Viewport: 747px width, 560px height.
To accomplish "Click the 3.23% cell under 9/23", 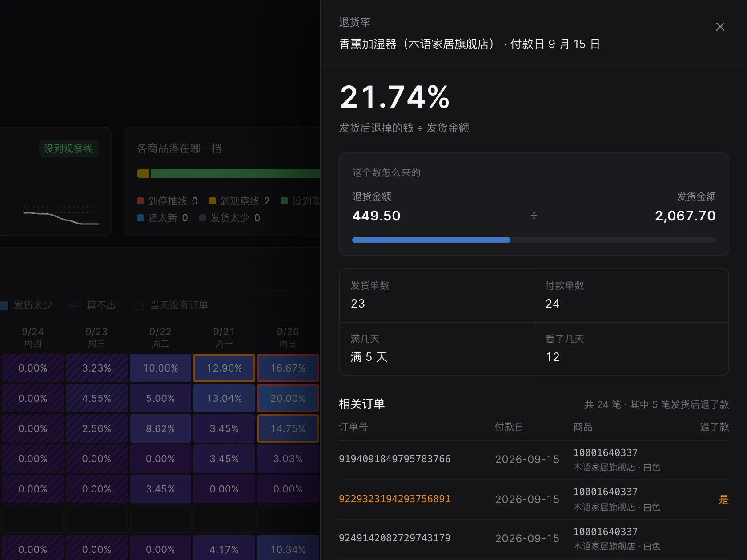I will click(x=96, y=368).
